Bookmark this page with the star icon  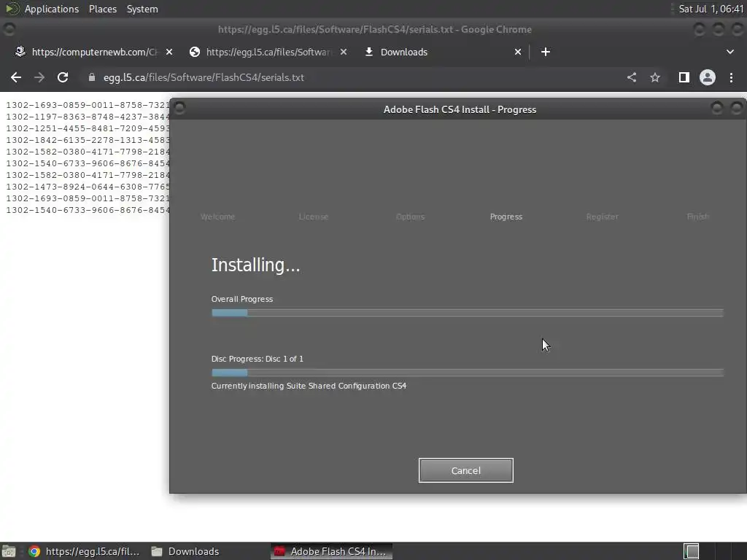(x=655, y=77)
